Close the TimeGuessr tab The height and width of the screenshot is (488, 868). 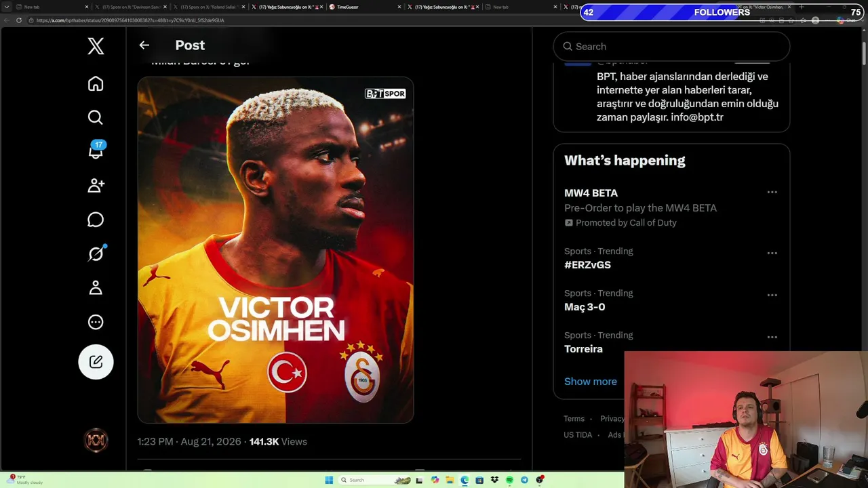point(399,7)
